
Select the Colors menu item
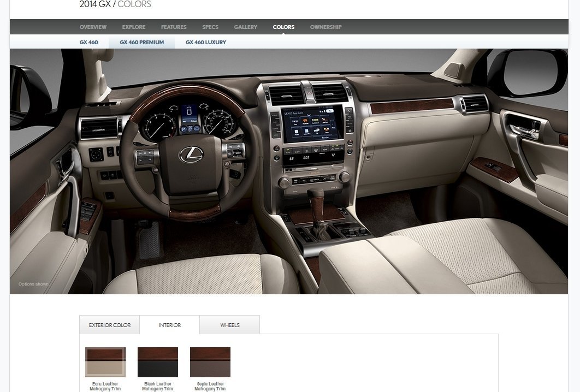(x=283, y=27)
